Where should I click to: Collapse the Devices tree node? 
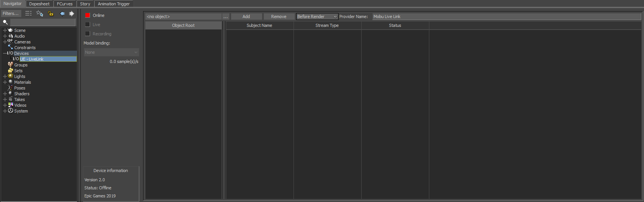coord(4,53)
